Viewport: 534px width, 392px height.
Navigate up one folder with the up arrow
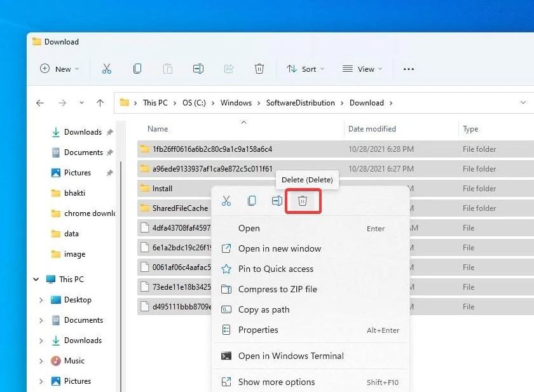(100, 103)
